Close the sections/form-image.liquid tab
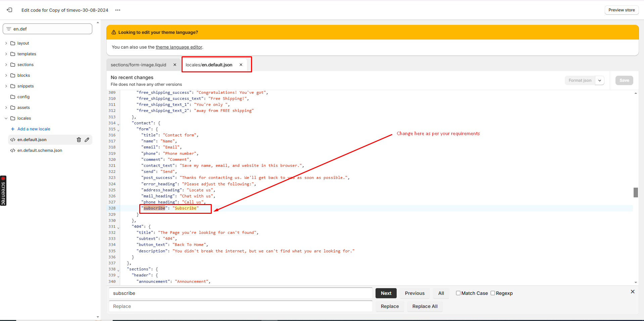644x321 pixels. click(175, 65)
